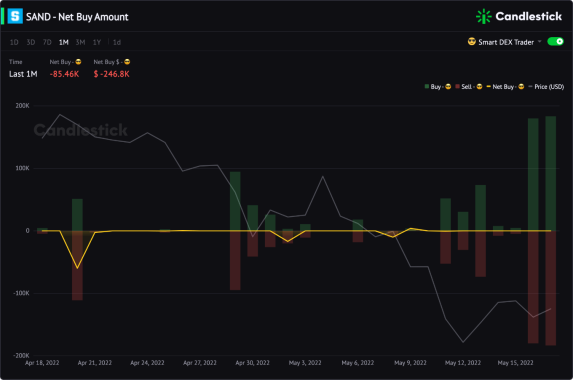This screenshot has height=380, width=573.
Task: Click the Last 1M time label
Action: (23, 74)
